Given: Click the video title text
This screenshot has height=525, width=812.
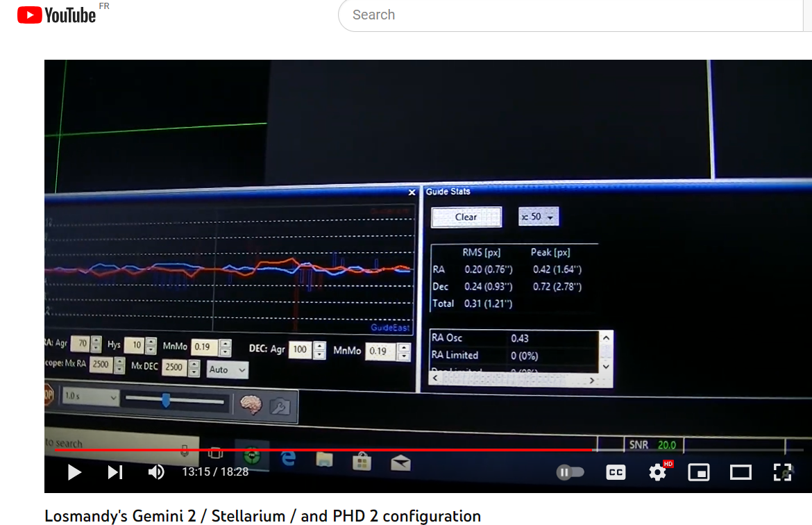Looking at the screenshot, I should click(x=262, y=516).
